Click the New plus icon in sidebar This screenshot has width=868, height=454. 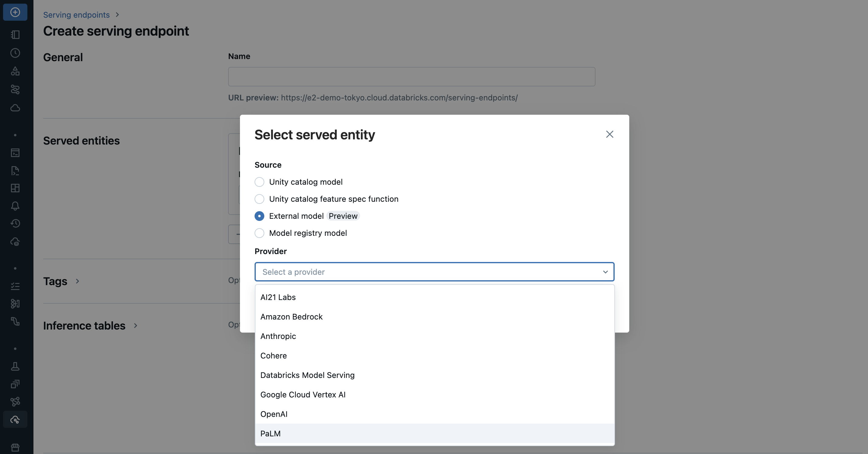click(15, 12)
